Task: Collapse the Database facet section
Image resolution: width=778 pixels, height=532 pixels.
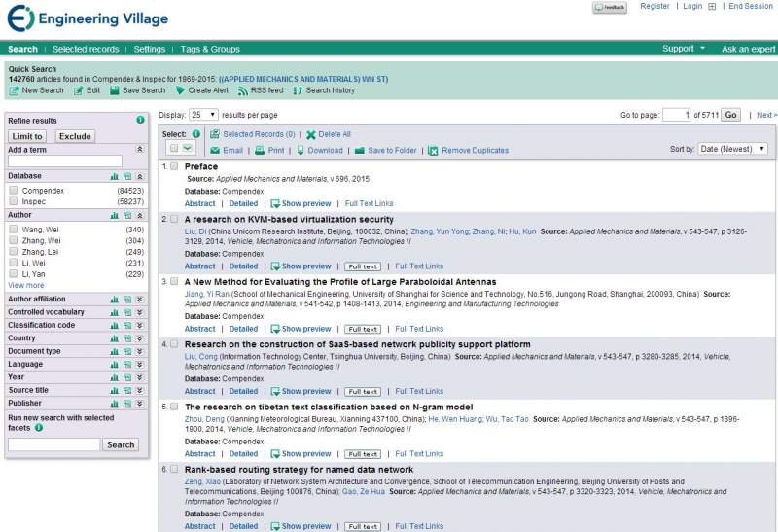Action: pos(140,176)
